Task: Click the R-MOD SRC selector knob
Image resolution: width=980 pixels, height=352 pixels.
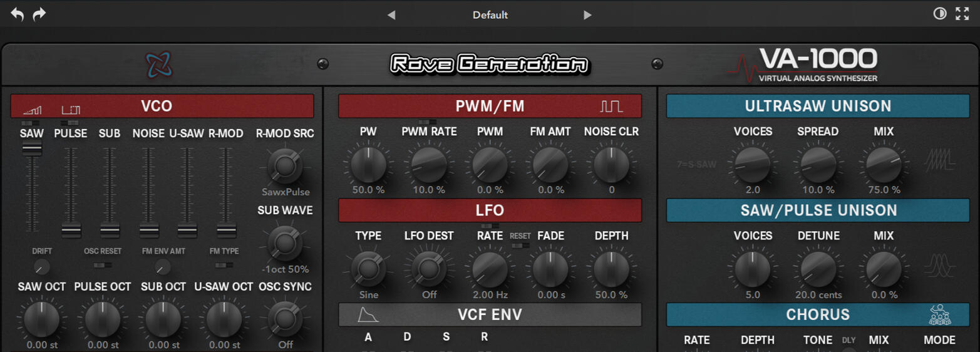Action: coord(285,166)
